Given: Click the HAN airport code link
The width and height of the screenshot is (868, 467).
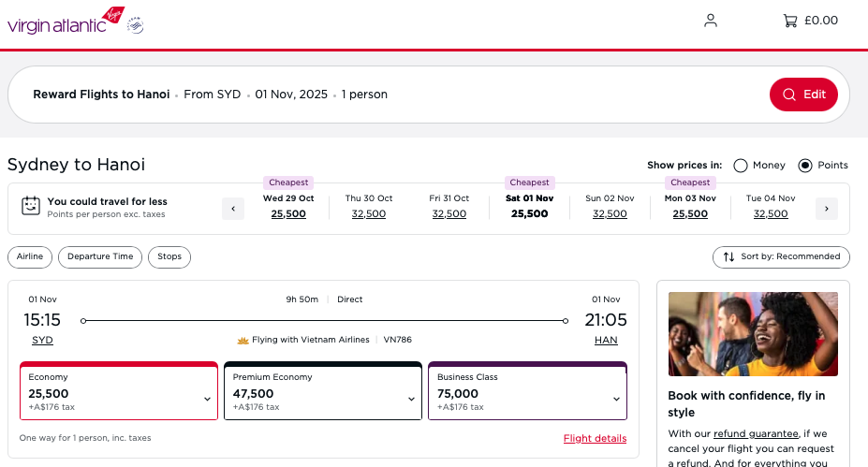Looking at the screenshot, I should [606, 341].
